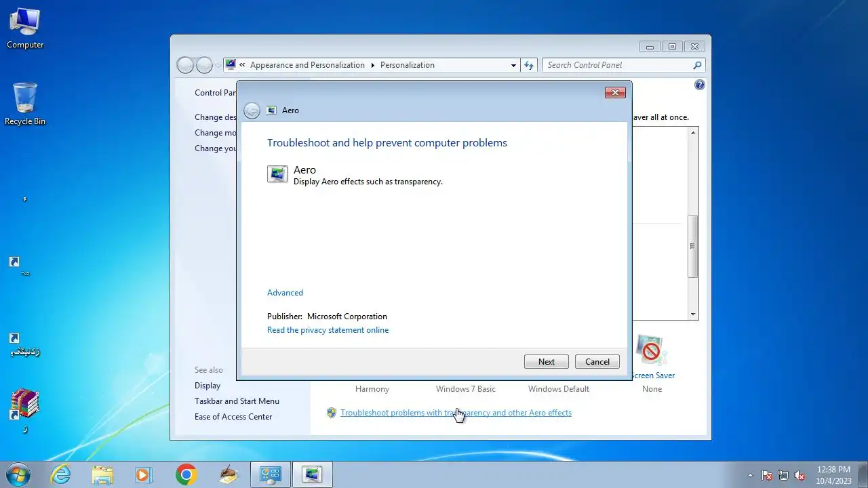Open Control Panel help button

pos(700,85)
